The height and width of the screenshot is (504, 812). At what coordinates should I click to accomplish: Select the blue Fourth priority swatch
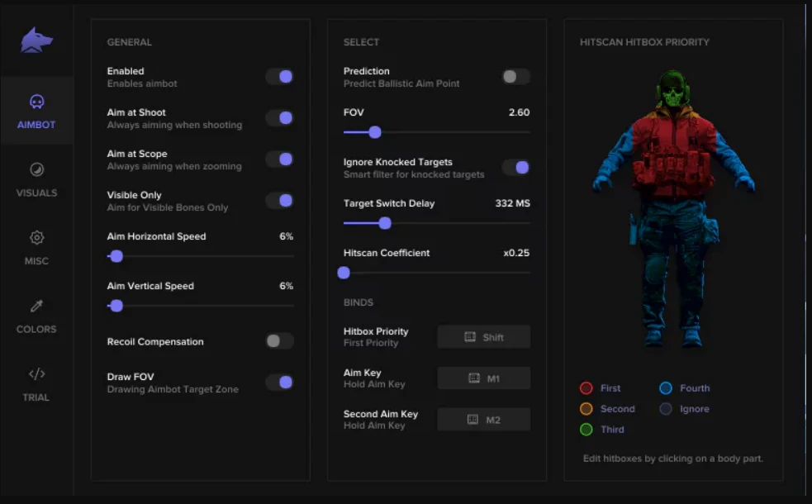click(666, 388)
